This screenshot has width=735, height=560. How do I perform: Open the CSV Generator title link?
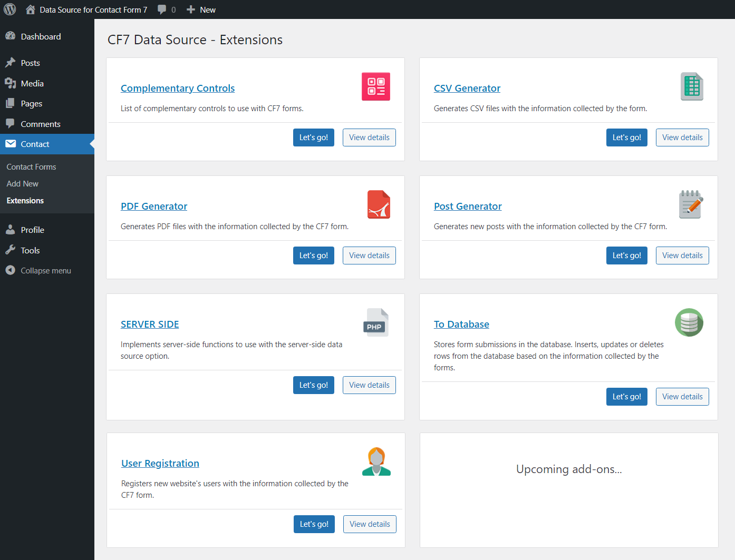pos(467,89)
